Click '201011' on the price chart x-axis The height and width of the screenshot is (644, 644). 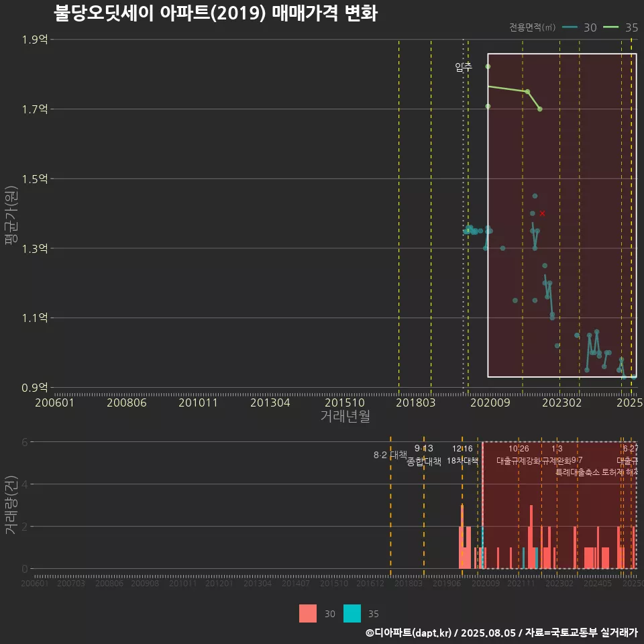tap(198, 402)
